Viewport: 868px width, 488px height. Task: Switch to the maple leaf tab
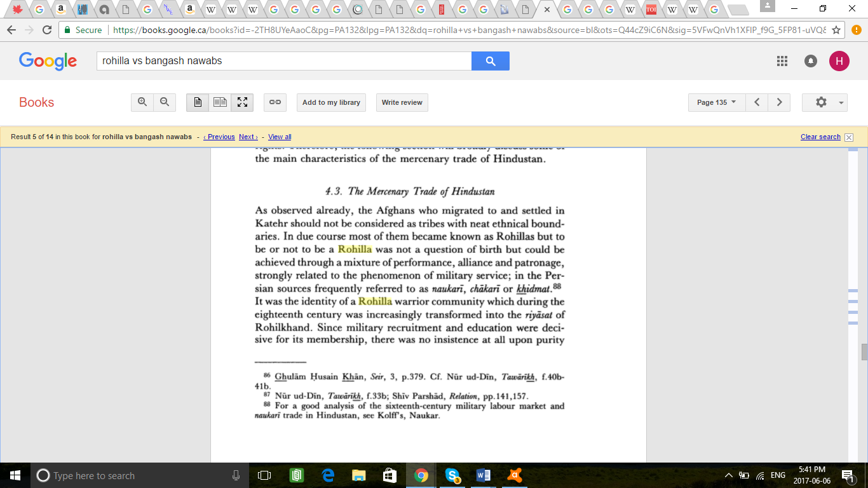tap(18, 10)
